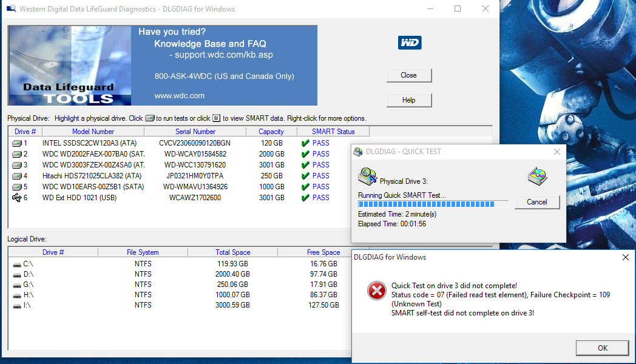Sort logical drives by Total Space header

[x=233, y=252]
